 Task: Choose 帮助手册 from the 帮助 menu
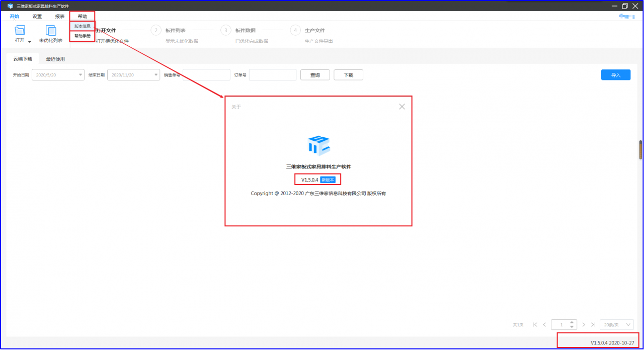(x=83, y=36)
